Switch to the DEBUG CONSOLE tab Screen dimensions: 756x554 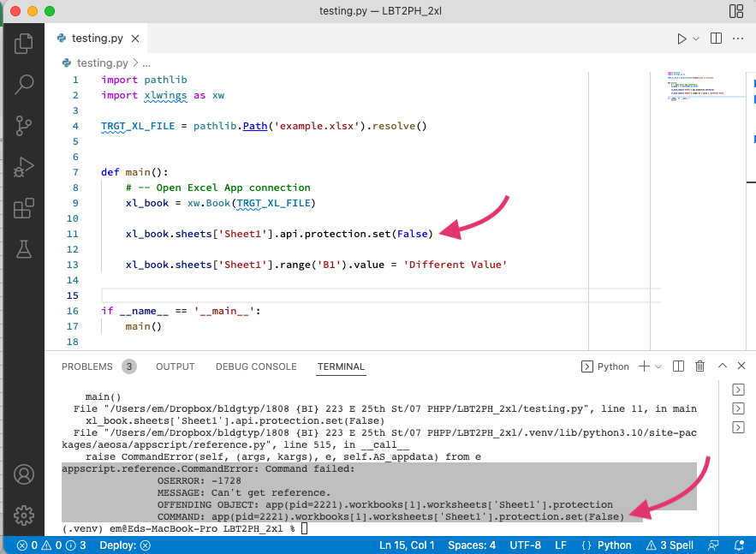coord(255,366)
